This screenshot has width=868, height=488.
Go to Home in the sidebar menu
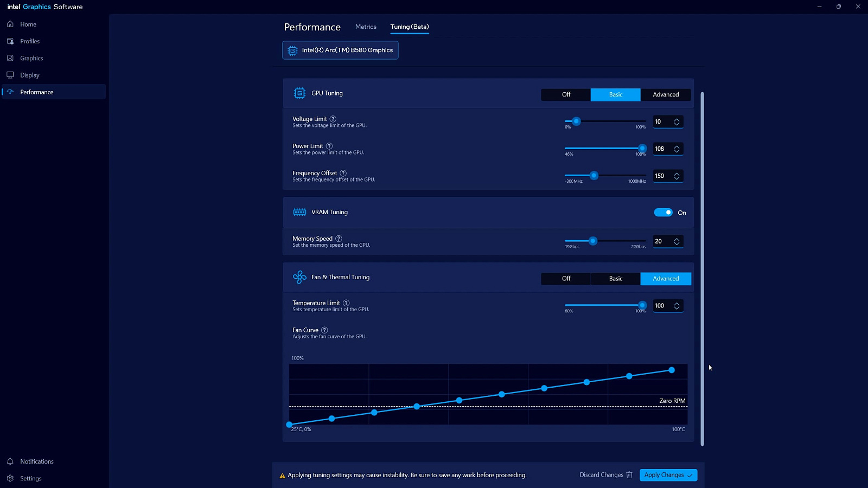(54, 24)
